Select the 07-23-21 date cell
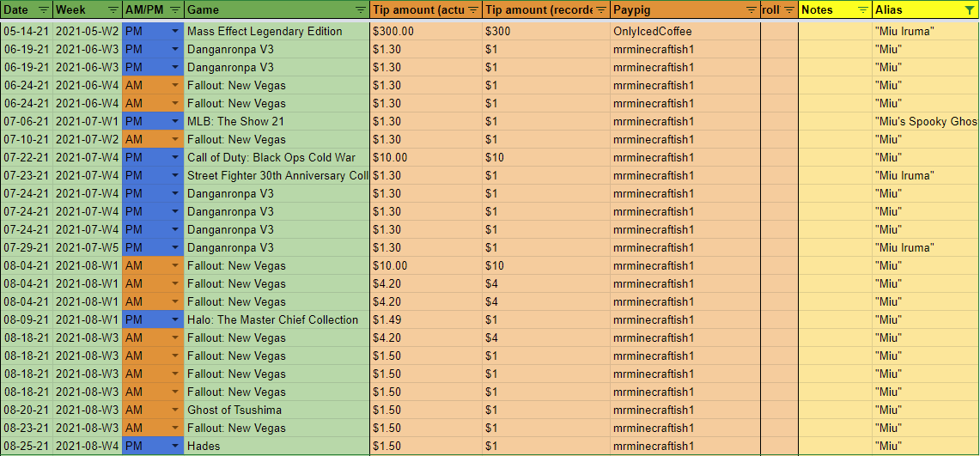980x456 pixels. (27, 175)
